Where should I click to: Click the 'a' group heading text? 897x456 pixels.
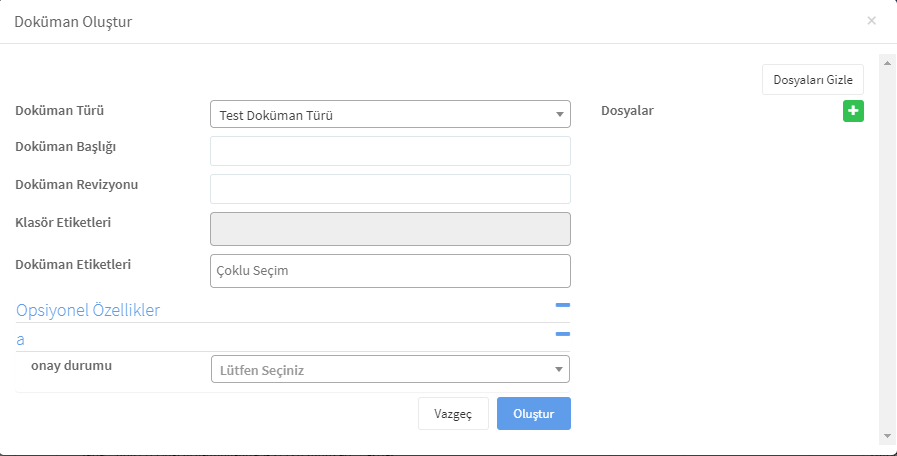pyautogui.click(x=20, y=340)
